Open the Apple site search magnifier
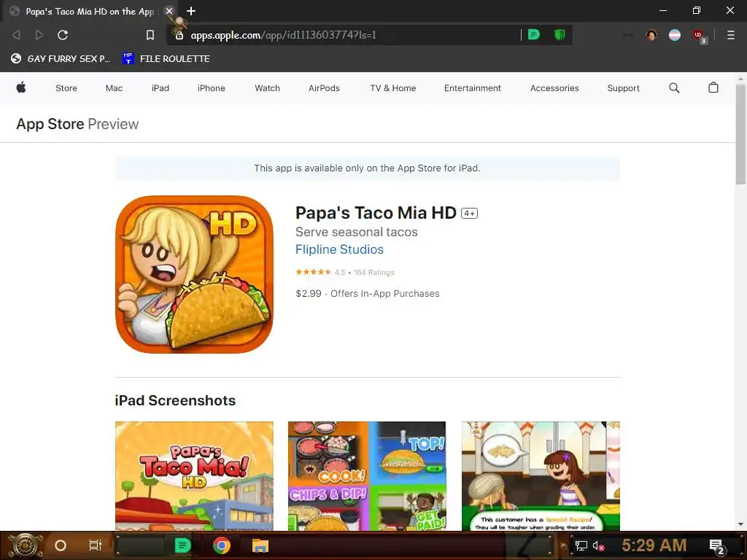The width and height of the screenshot is (747, 560). (x=674, y=87)
